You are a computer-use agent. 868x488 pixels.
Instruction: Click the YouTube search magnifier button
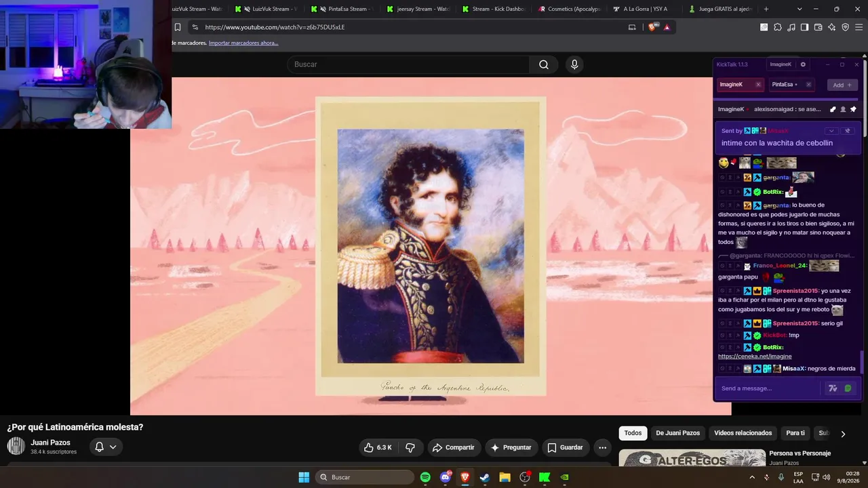tap(543, 64)
